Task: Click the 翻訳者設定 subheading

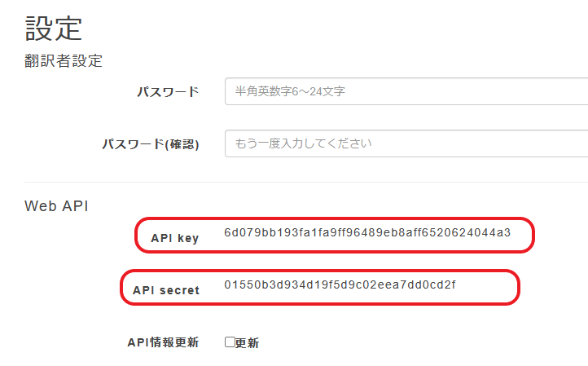Action: pos(64,60)
